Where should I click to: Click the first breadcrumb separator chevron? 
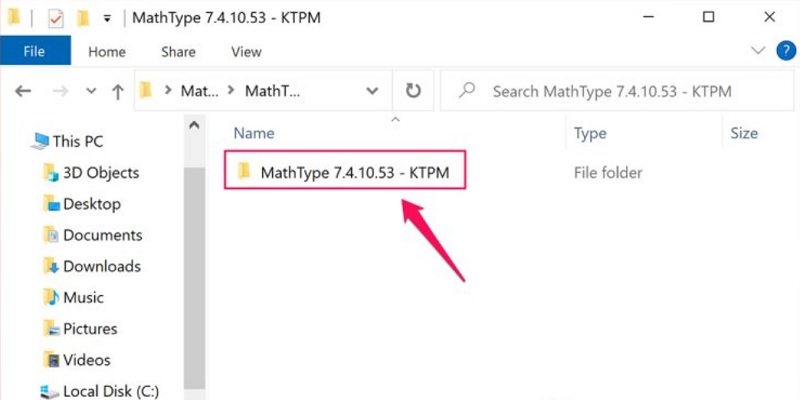click(167, 91)
